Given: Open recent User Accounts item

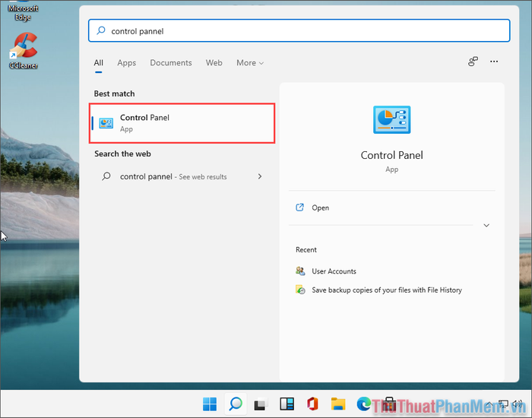Looking at the screenshot, I should tap(334, 271).
